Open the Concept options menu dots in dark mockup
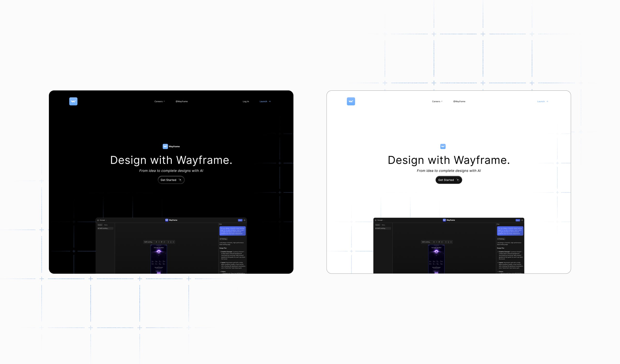 [106, 220]
